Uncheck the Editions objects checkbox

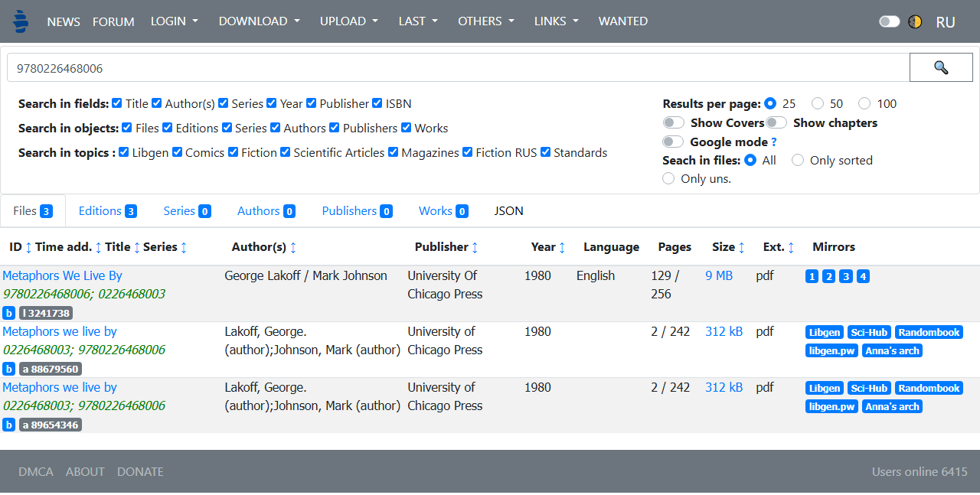(x=168, y=128)
